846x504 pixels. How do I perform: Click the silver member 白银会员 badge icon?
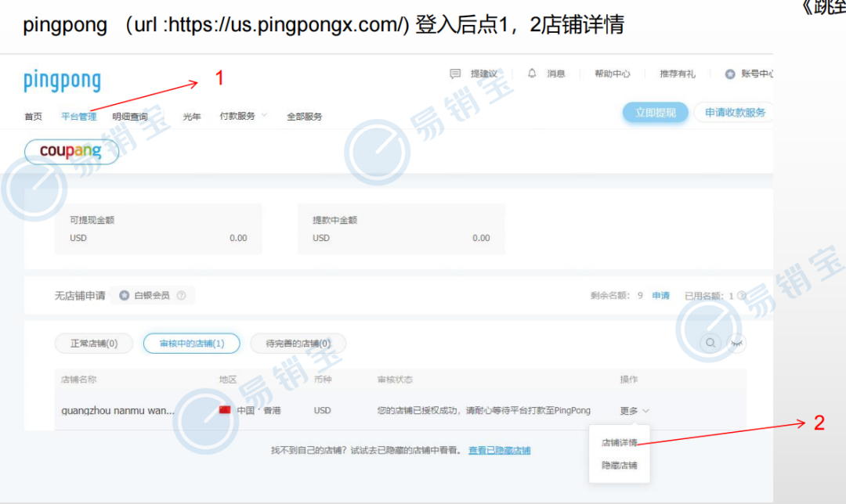[124, 295]
